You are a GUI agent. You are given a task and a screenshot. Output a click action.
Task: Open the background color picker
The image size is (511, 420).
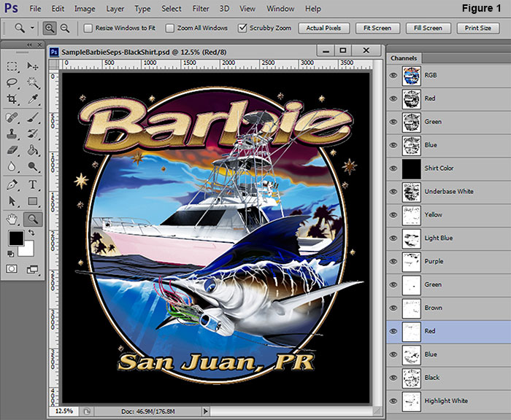pyautogui.click(x=28, y=250)
